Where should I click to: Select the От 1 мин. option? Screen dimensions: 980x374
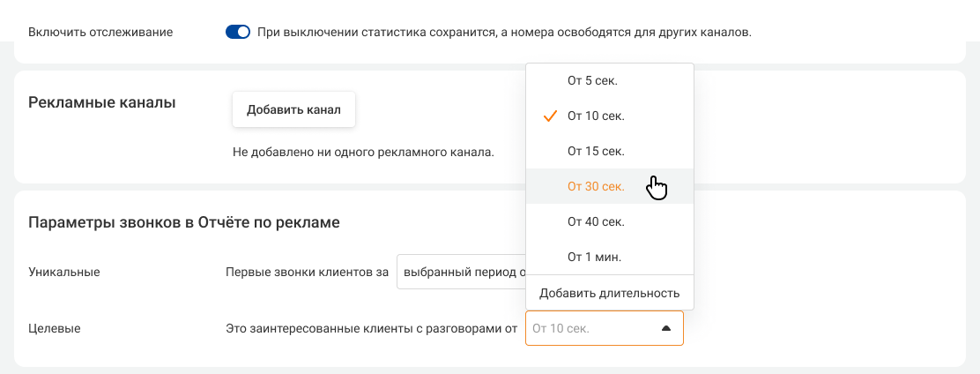[x=594, y=257]
